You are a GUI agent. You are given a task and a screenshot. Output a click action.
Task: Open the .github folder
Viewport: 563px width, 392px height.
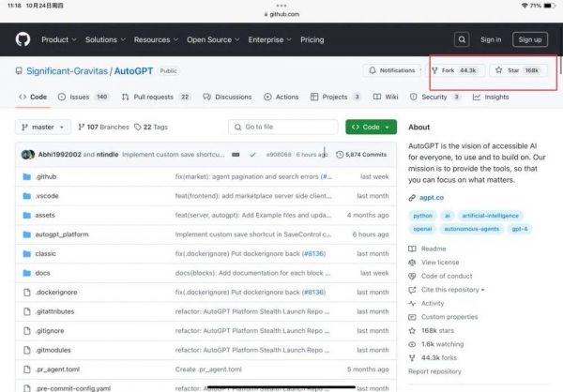point(47,176)
